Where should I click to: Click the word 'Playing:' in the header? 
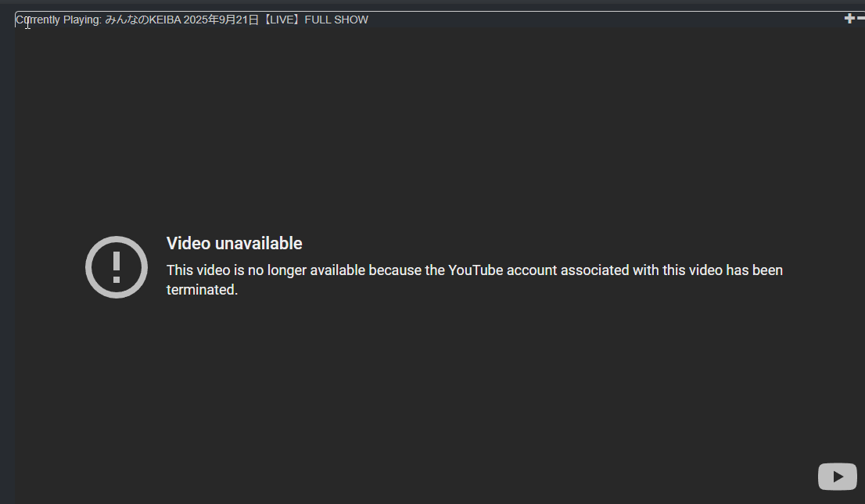click(82, 20)
